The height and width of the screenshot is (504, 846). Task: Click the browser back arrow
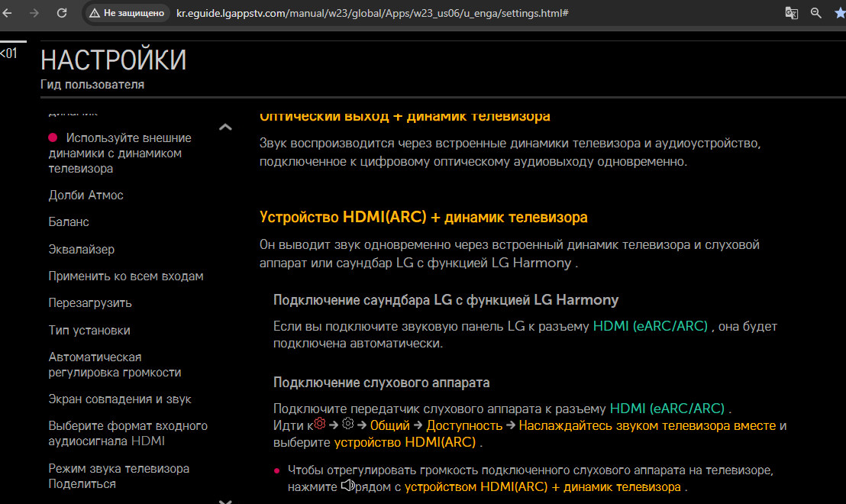click(x=8, y=13)
